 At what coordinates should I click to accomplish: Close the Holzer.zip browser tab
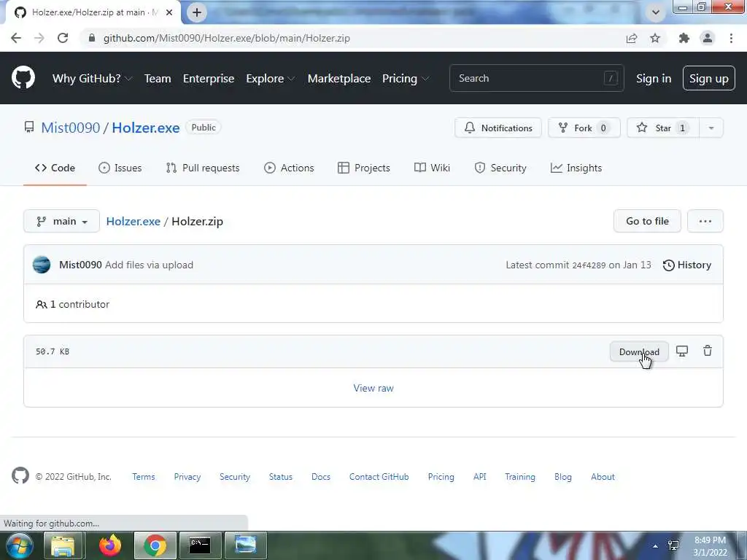(x=169, y=12)
